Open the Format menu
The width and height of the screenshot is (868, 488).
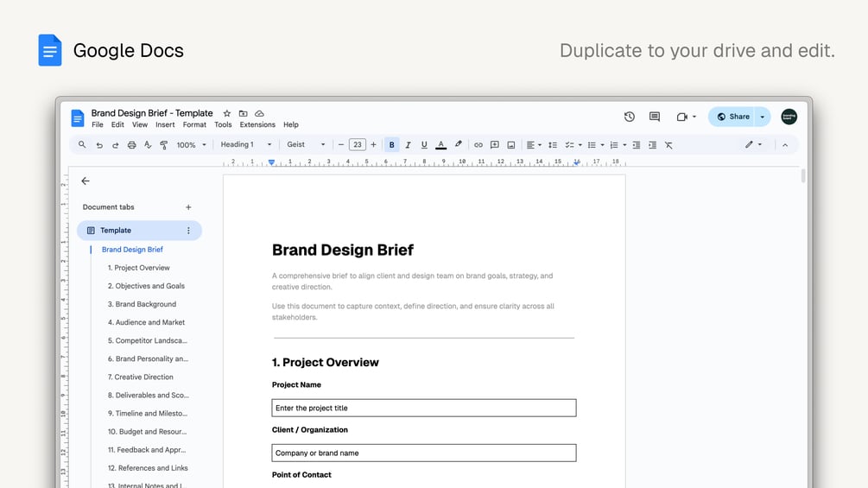coord(194,124)
